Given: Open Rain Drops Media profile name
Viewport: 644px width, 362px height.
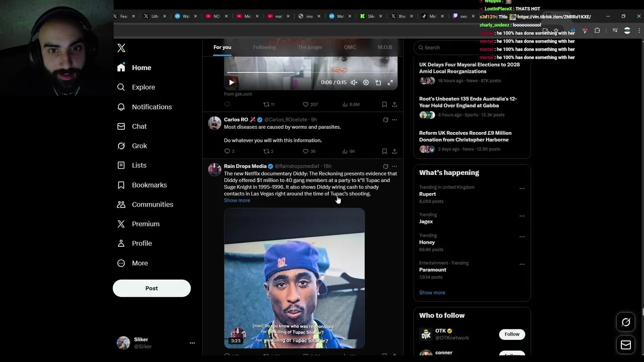Looking at the screenshot, I should (x=245, y=166).
